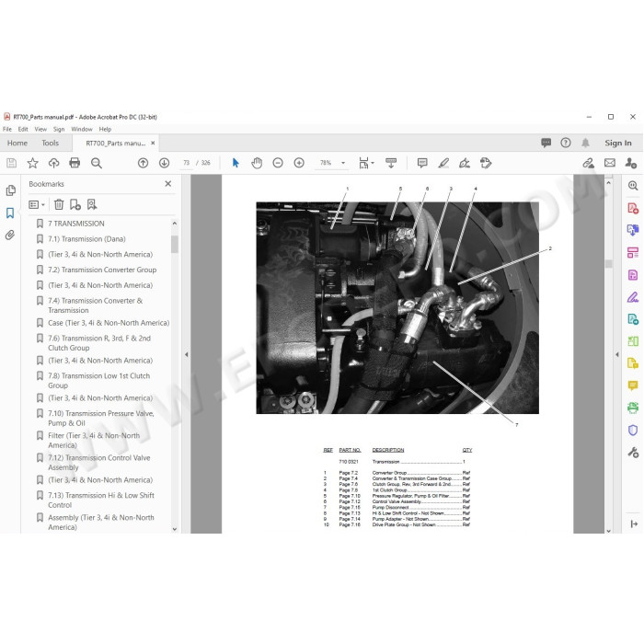Click the scrolling mode icon
The width and height of the screenshot is (644, 644).
tap(391, 163)
